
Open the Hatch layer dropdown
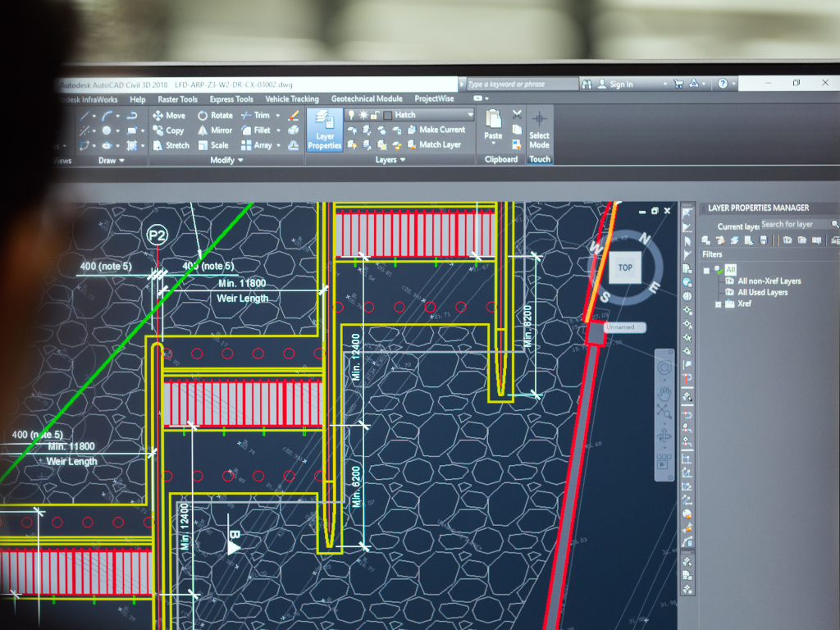point(470,116)
